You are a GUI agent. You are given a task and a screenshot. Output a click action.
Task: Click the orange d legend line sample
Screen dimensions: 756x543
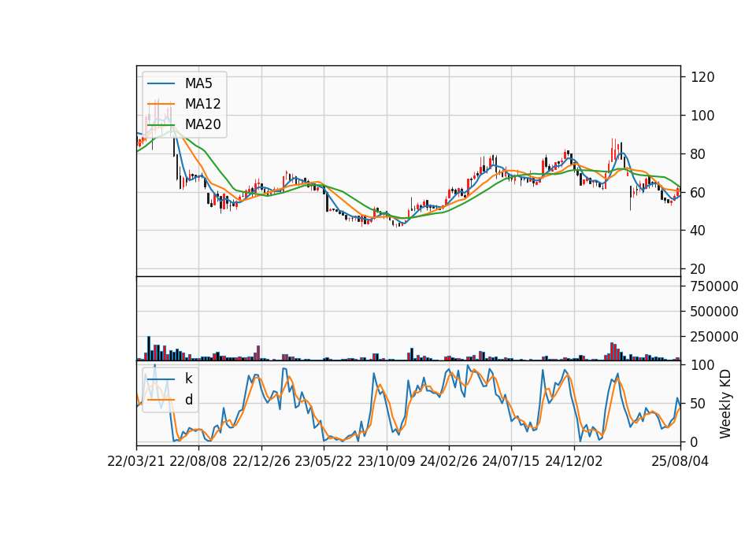tap(161, 400)
